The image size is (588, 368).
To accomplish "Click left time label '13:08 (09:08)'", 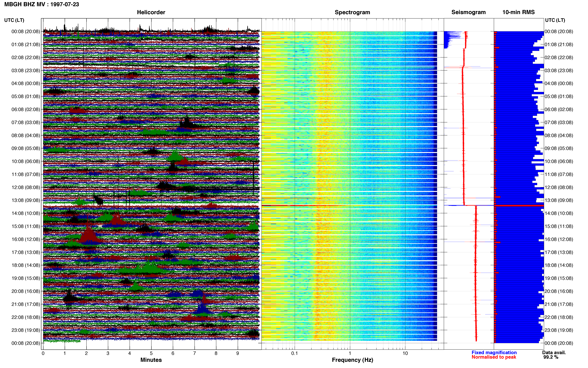I will click(26, 200).
